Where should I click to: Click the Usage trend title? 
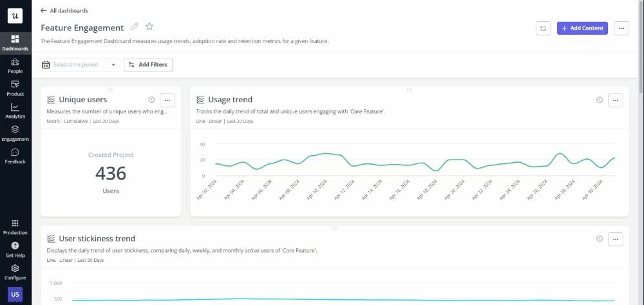pos(231,100)
